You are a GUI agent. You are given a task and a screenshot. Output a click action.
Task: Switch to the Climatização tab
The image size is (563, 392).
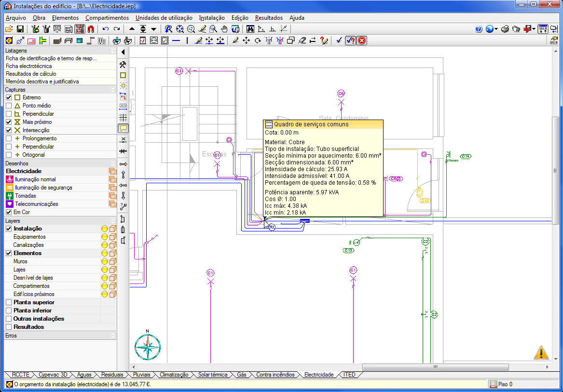(174, 375)
